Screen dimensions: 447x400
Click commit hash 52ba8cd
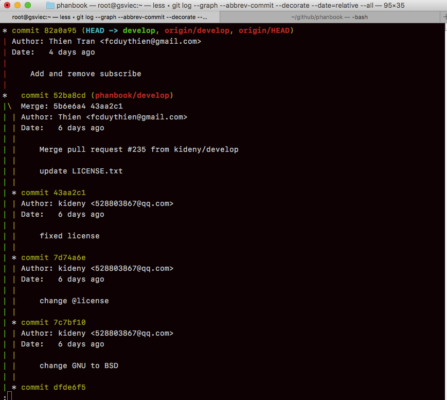tap(69, 95)
